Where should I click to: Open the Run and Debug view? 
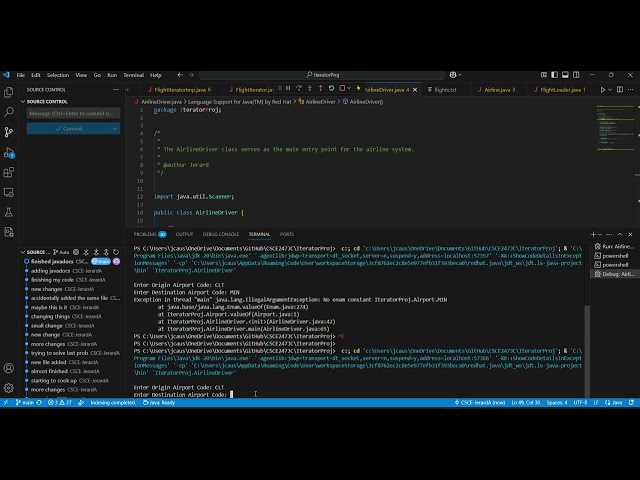[x=9, y=152]
